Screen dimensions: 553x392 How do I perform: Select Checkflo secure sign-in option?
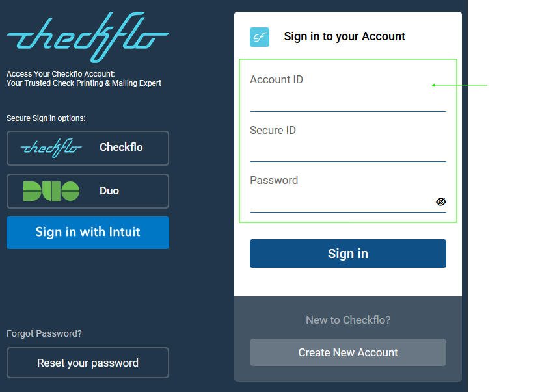(x=88, y=148)
